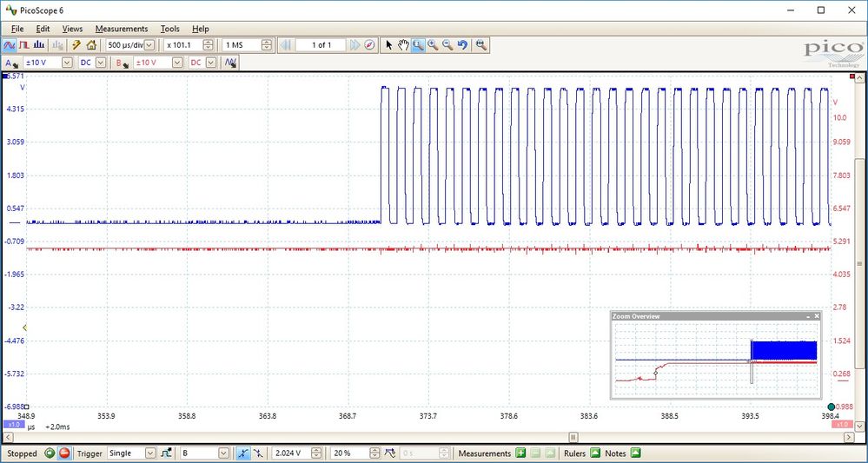Adjust the 1 MS samples stepper

(266, 45)
